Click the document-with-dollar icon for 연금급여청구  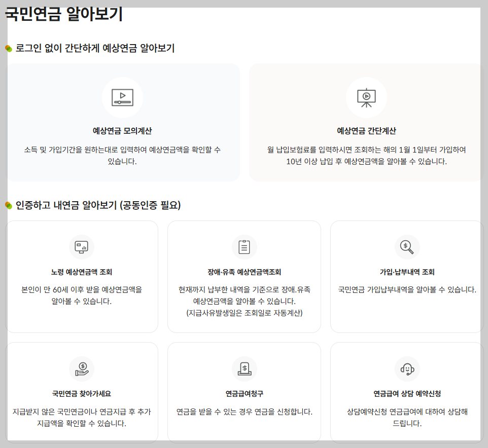pyautogui.click(x=244, y=368)
